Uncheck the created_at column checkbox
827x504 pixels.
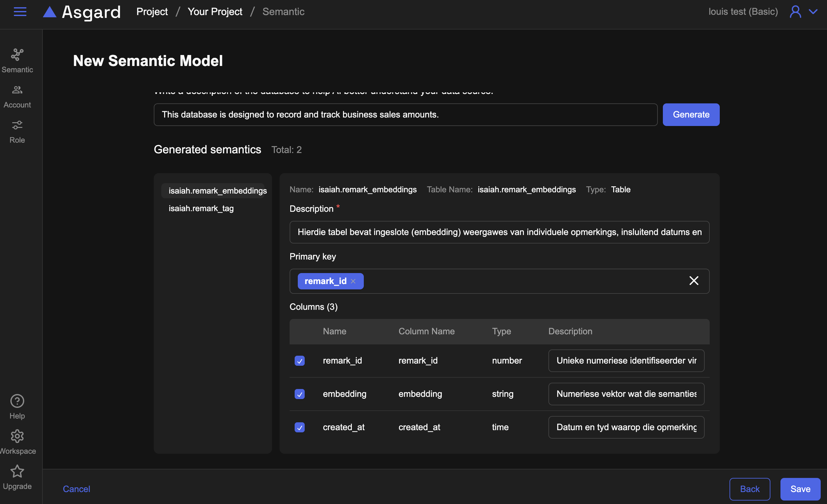[x=299, y=427]
